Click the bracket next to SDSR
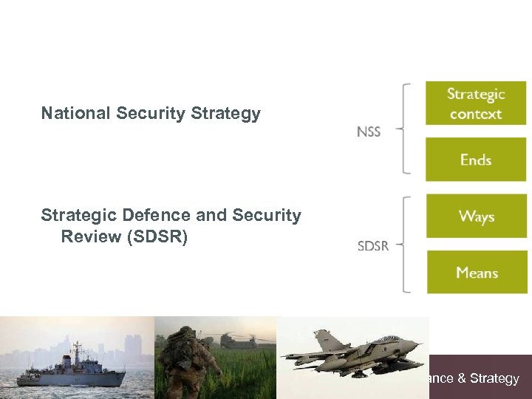The image size is (532, 399). click(x=404, y=245)
